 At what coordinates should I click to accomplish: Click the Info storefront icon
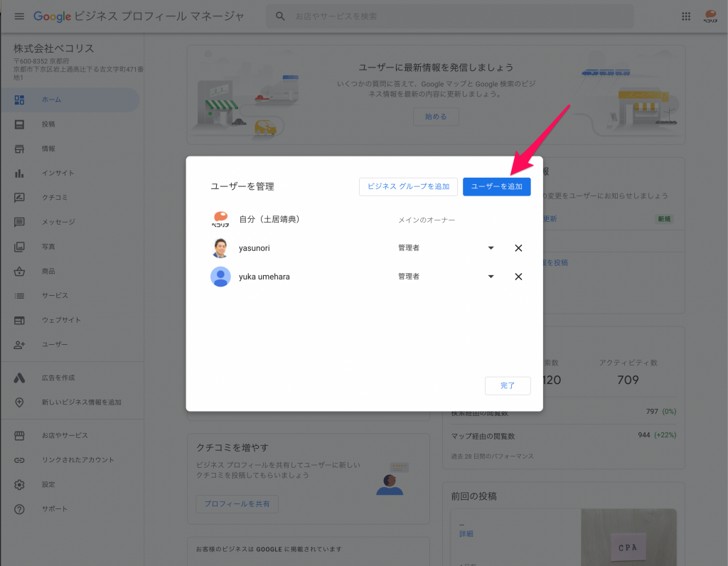click(x=19, y=149)
